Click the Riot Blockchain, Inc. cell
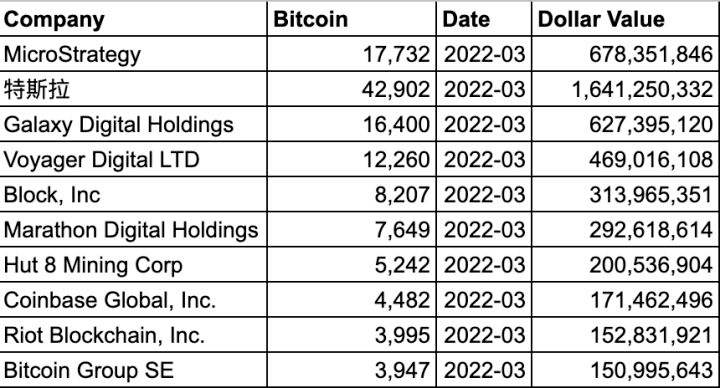The image size is (720, 388). pos(133,335)
